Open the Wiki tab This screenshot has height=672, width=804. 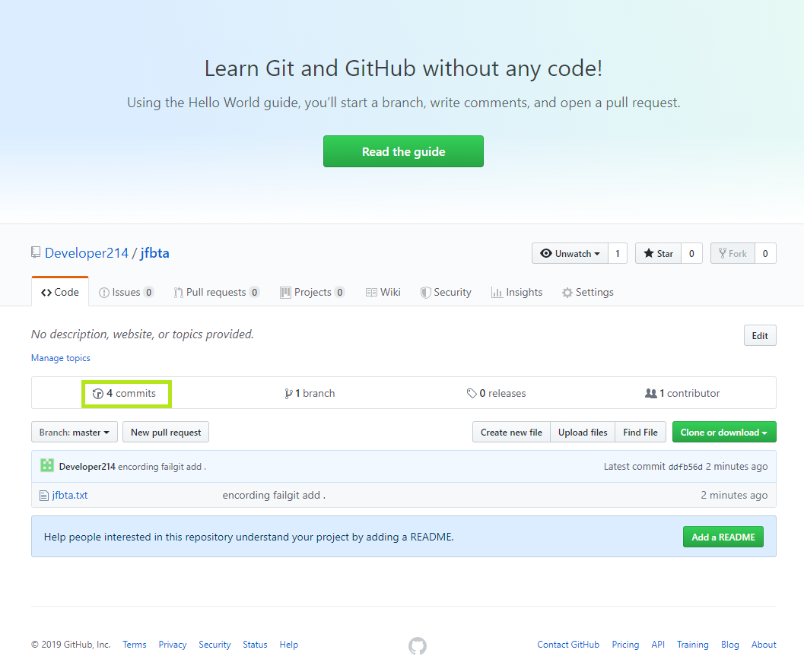click(383, 292)
